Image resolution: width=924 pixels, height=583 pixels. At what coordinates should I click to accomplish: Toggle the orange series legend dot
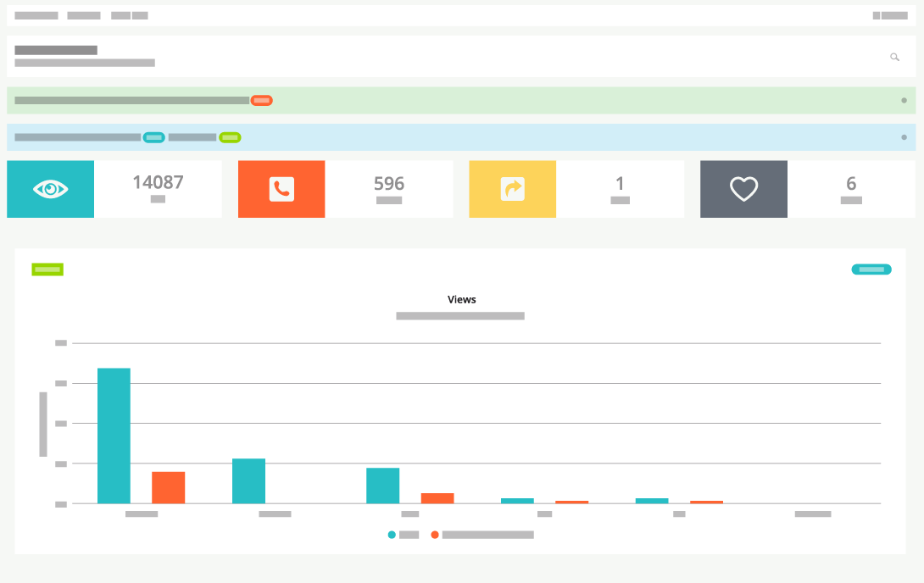(435, 535)
